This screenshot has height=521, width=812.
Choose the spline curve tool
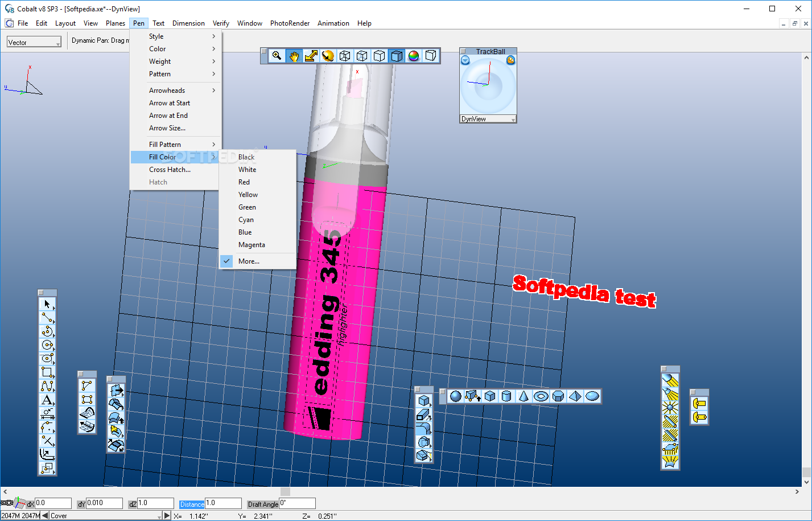click(47, 386)
